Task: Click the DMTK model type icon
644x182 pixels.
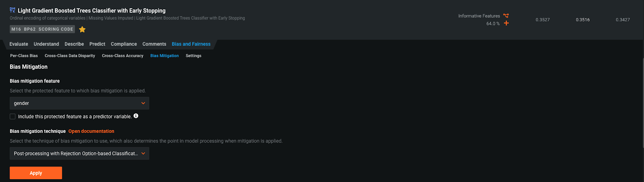Action: click(12, 10)
